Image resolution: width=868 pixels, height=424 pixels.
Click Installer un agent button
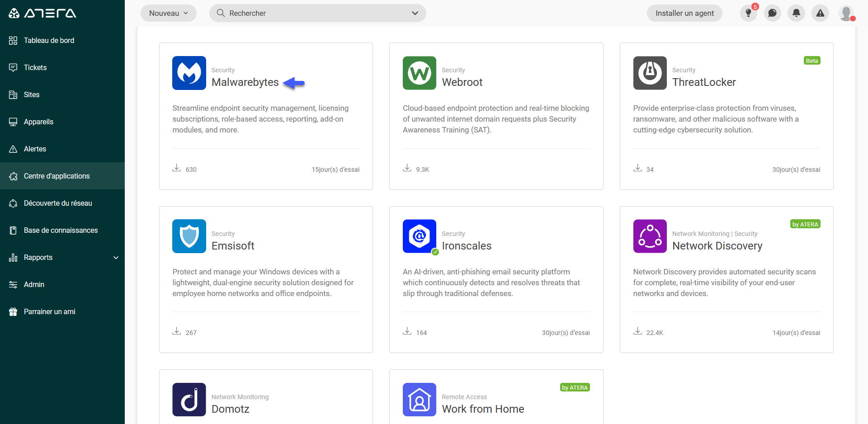(x=684, y=13)
